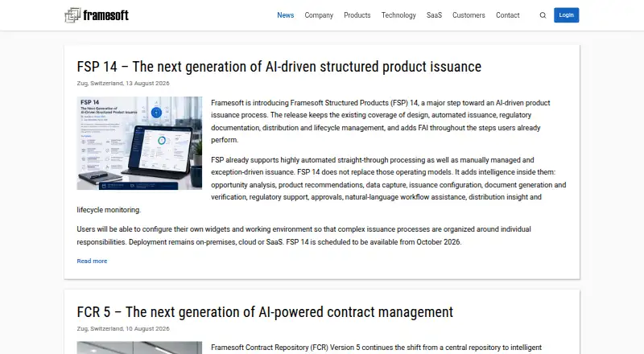644x354 pixels.
Task: Select the date 'Zug, Switzerland, 13 August 2026'
Action: (123, 83)
